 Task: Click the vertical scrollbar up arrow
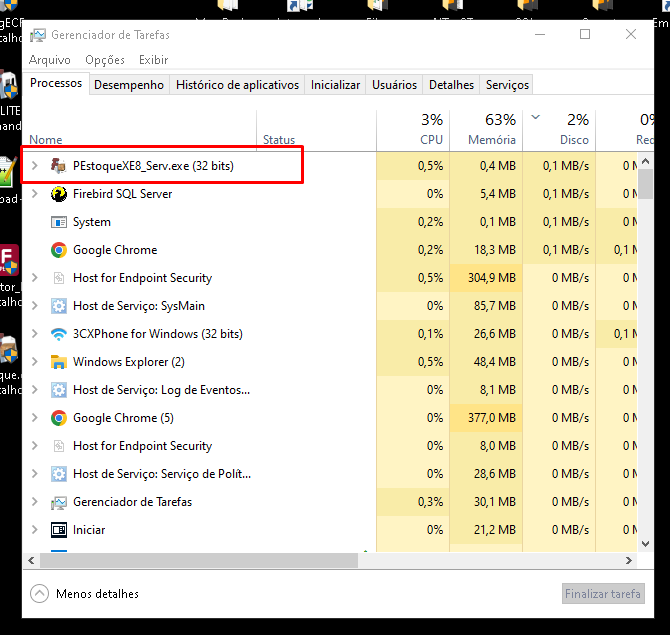646,161
